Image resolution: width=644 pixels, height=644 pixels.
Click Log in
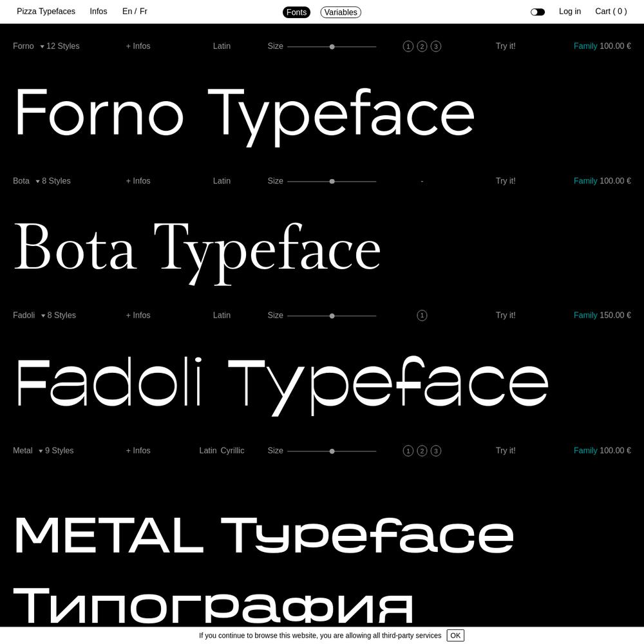(x=570, y=12)
